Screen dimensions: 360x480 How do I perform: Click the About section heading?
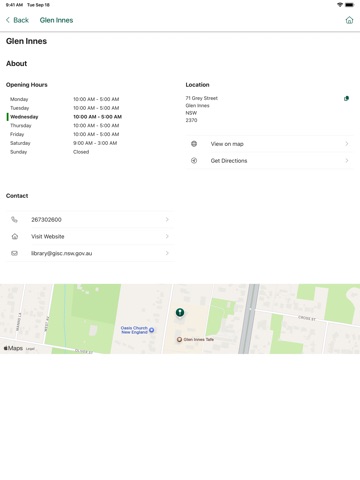click(x=16, y=63)
